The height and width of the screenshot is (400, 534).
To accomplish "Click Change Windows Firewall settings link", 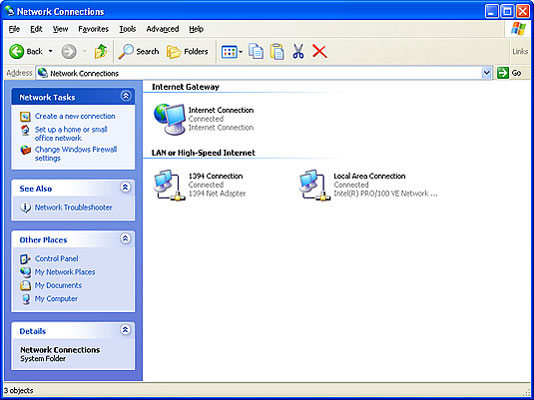I will tap(76, 154).
